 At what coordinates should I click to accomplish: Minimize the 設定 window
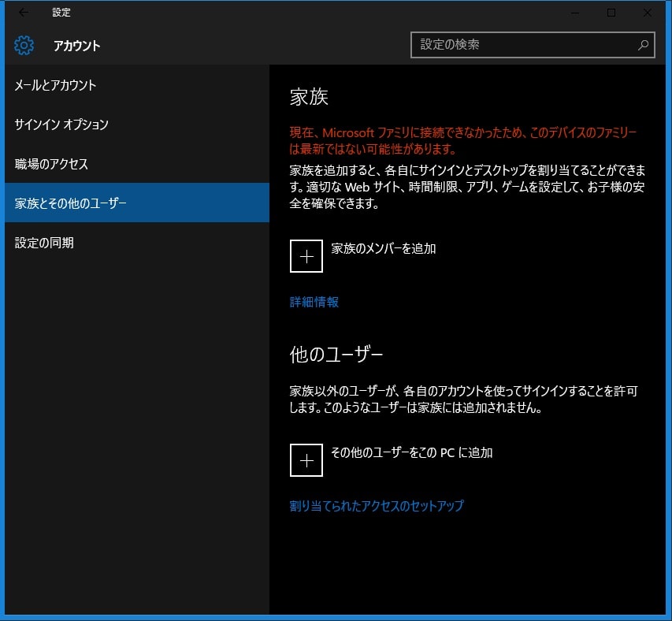coord(575,13)
